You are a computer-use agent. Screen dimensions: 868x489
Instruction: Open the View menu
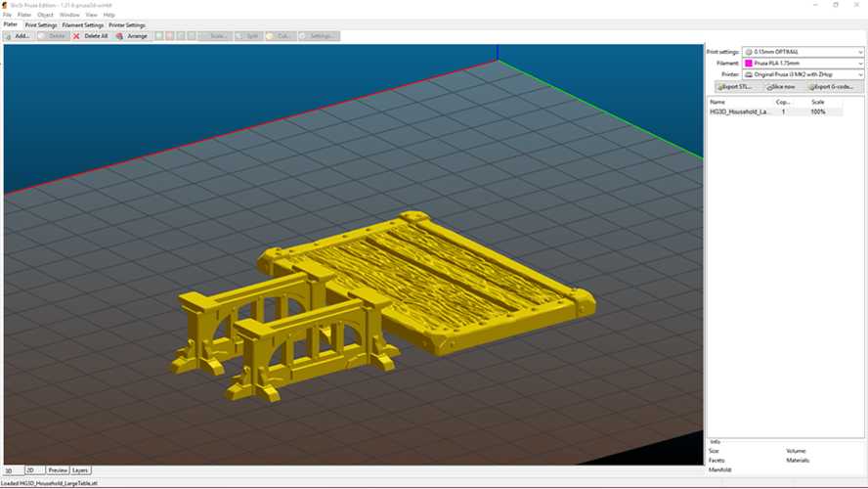[x=91, y=15]
